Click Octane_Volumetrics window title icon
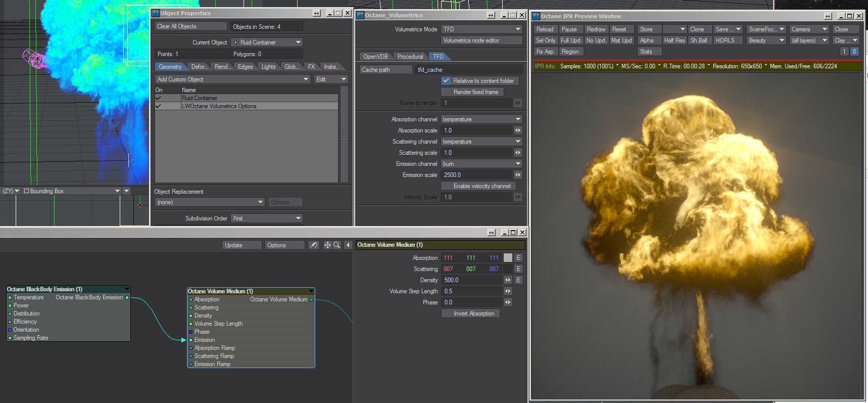 point(360,15)
